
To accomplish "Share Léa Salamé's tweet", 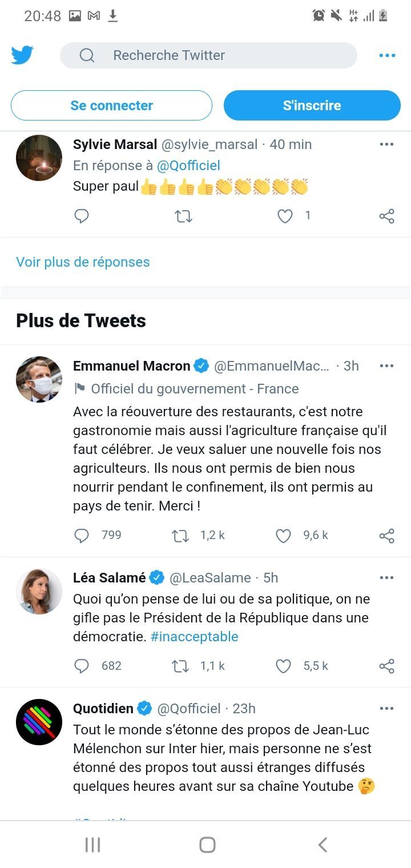I will [386, 666].
